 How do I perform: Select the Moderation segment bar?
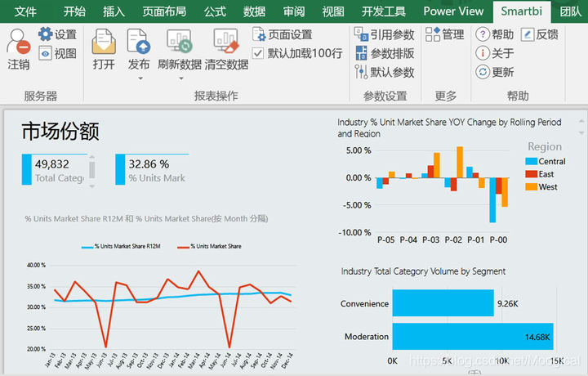click(473, 336)
